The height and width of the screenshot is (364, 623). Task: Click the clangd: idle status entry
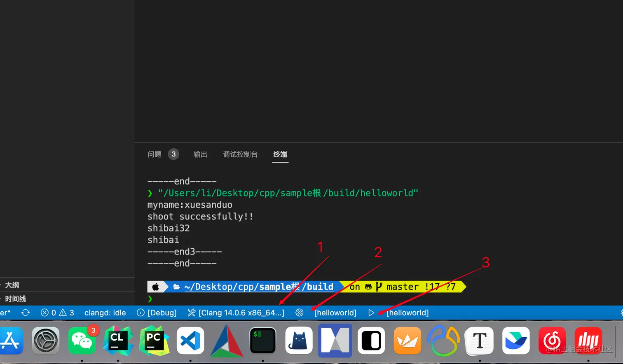105,313
